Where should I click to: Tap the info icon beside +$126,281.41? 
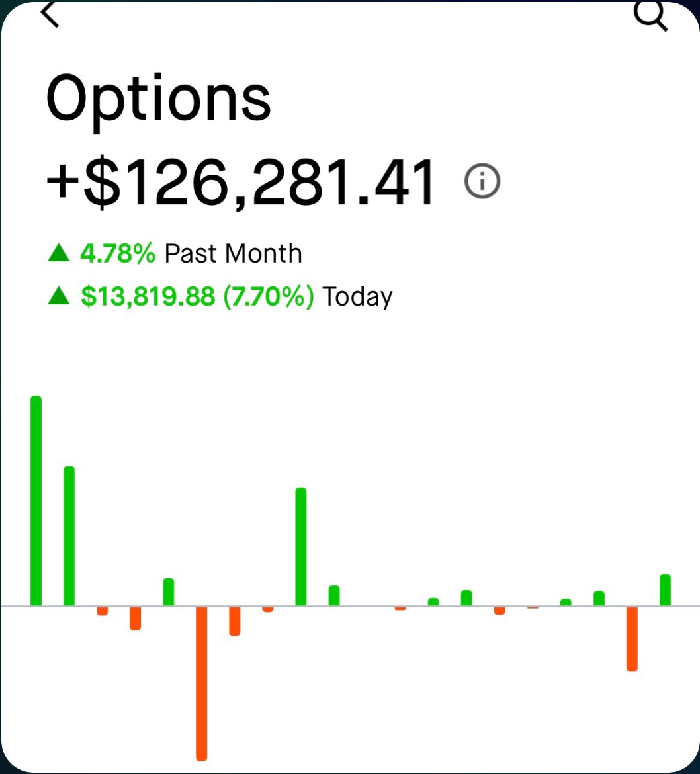[x=482, y=181]
